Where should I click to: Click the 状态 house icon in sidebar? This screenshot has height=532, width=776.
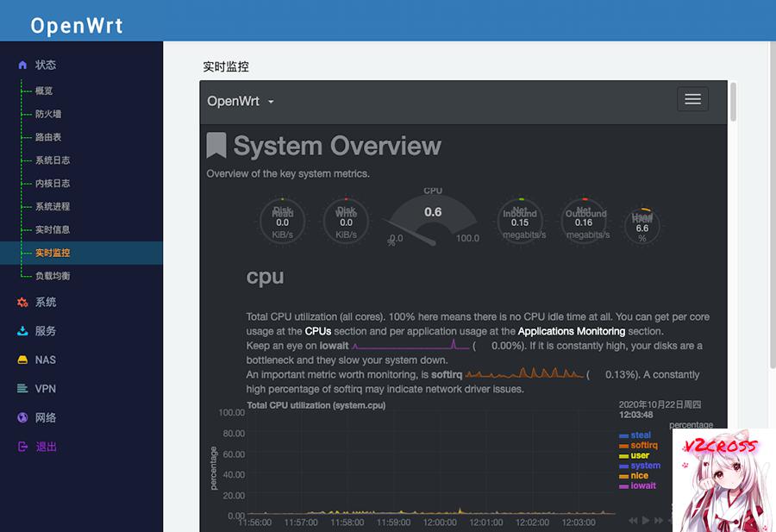tap(22, 64)
